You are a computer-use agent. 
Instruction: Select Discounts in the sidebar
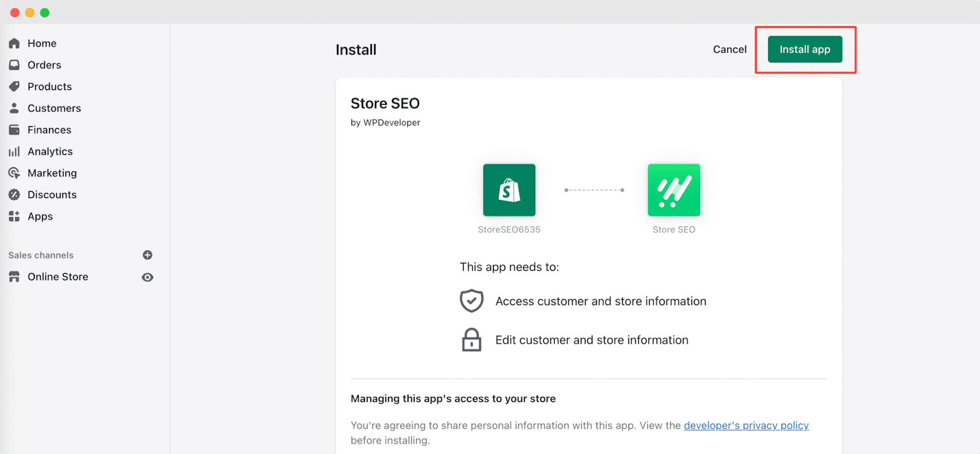(52, 195)
